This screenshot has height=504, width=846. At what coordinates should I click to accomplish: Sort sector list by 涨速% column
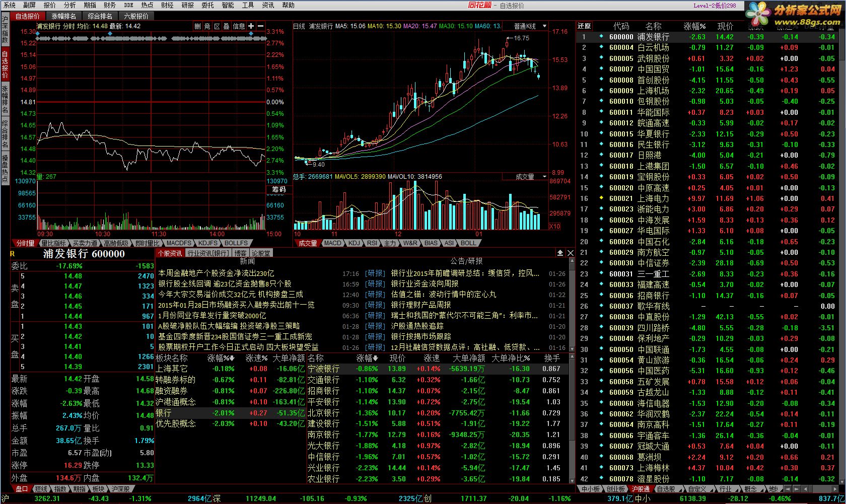(x=256, y=358)
